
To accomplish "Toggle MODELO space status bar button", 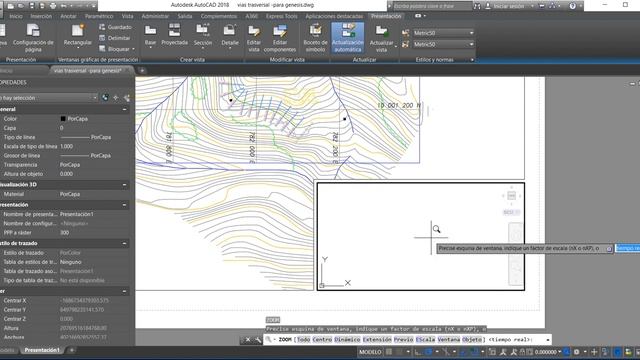I will point(370,352).
